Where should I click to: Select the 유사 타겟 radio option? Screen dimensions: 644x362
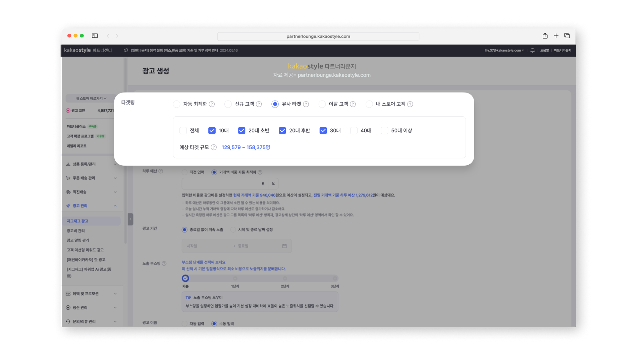click(275, 104)
